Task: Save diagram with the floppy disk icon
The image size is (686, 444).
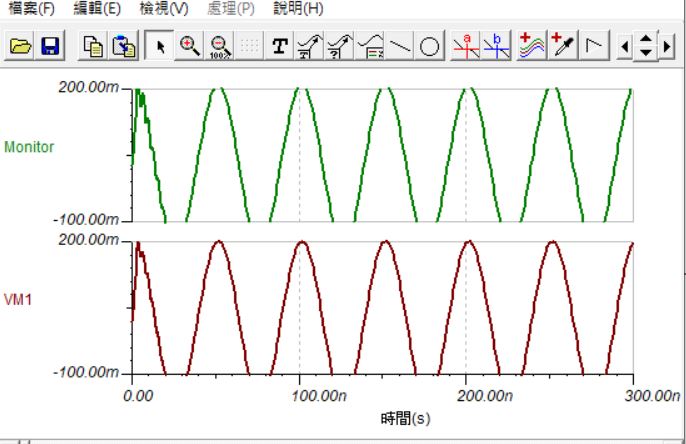Action: point(50,45)
